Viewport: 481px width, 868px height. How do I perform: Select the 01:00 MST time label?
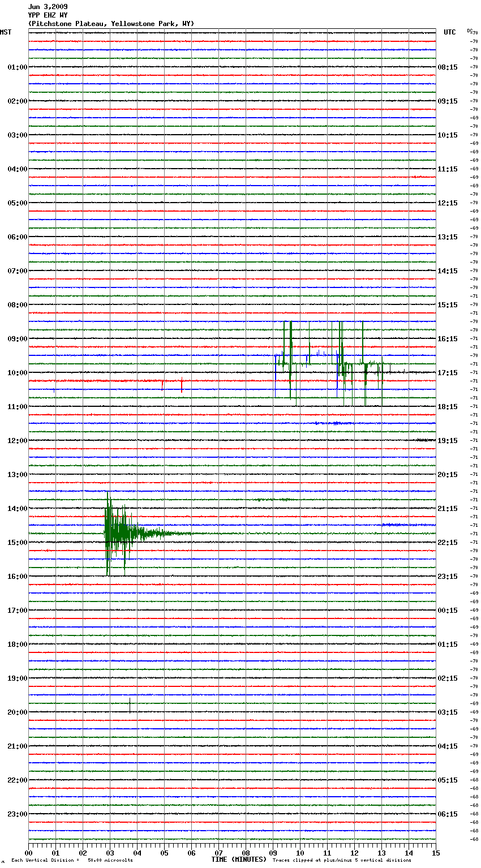pyautogui.click(x=17, y=67)
